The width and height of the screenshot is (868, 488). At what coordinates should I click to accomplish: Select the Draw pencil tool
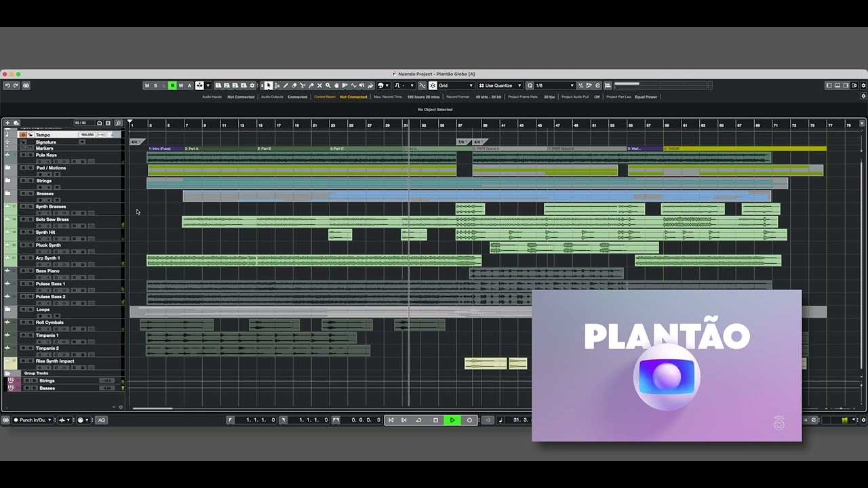[285, 85]
